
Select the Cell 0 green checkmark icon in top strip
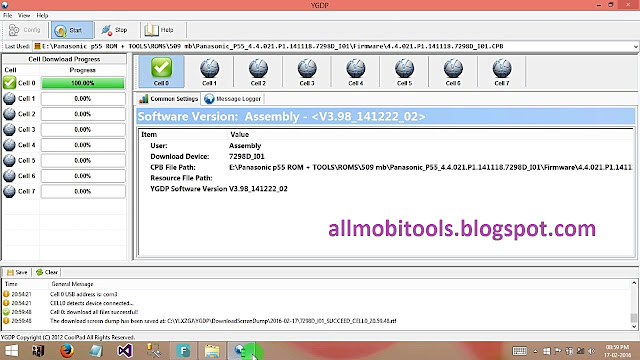162,68
